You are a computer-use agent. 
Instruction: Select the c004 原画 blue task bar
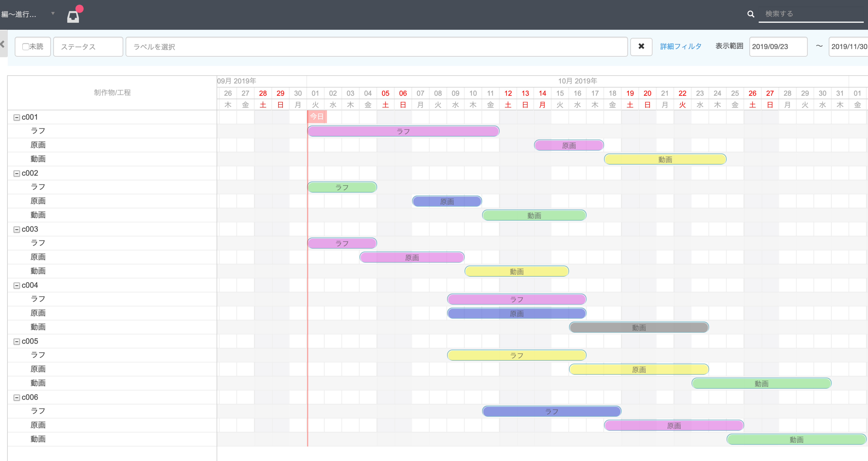tap(517, 313)
